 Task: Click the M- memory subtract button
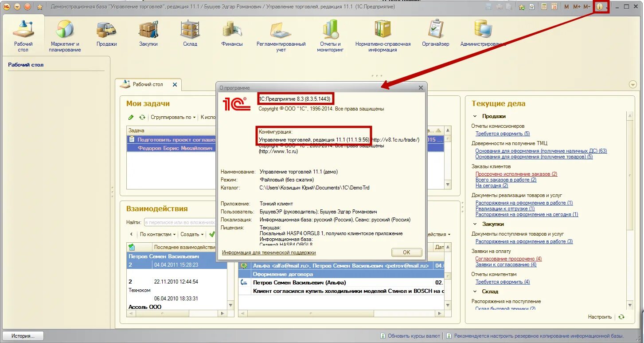click(x=587, y=7)
